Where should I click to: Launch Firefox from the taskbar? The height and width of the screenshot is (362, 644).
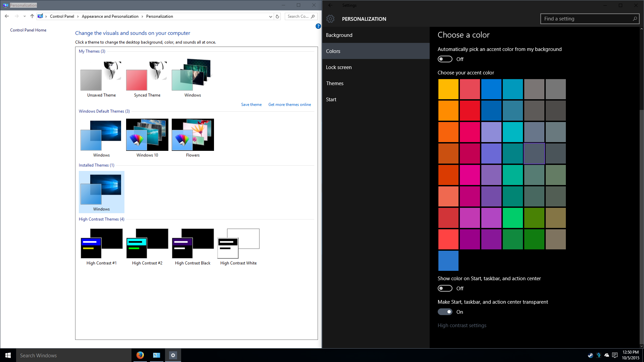[140, 355]
